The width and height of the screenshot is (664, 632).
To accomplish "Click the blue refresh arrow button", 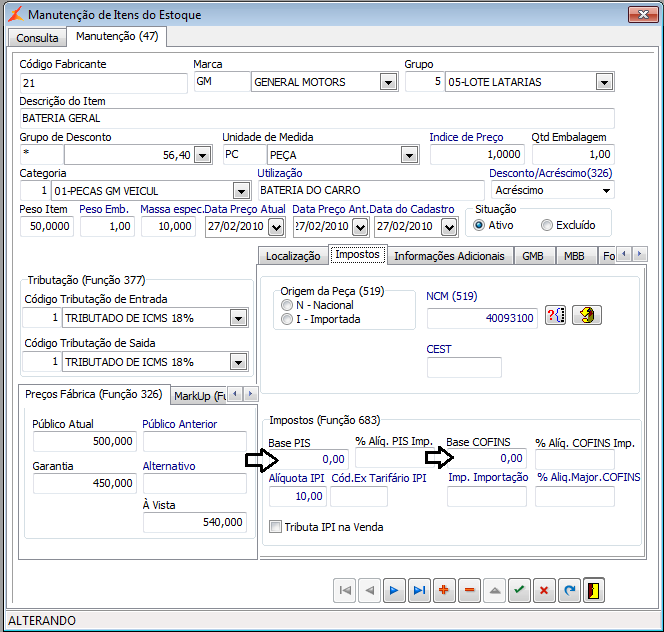I will 569,590.
